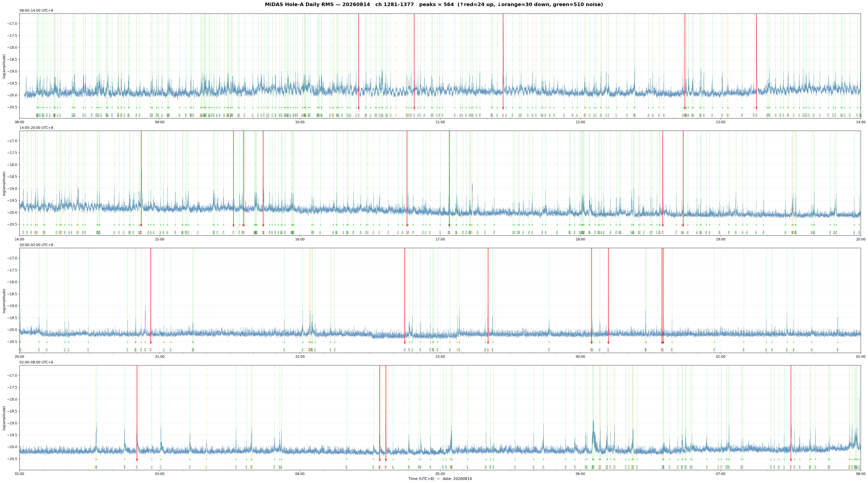Viewport: 868px width, 483px height.
Task: Click the 13:00 tick label on the time axis
Action: [720, 122]
